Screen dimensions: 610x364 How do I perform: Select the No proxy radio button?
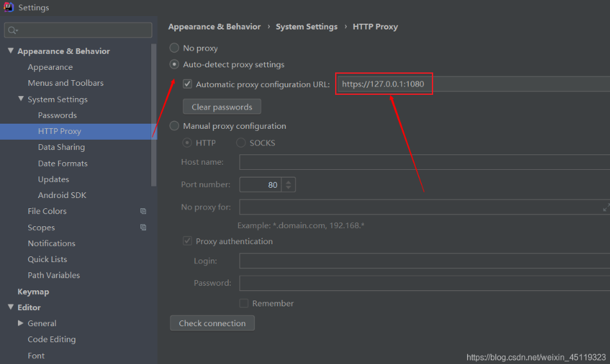coord(174,48)
